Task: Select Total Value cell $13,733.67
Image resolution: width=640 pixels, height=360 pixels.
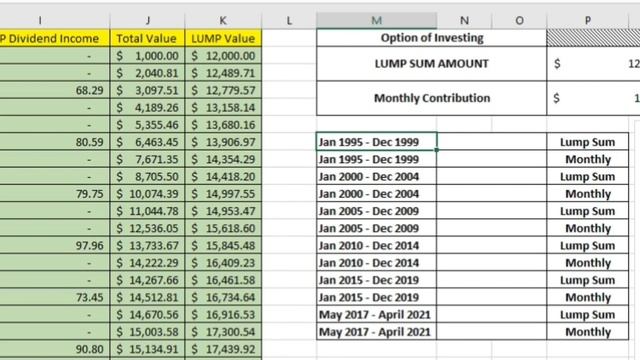Action: click(147, 246)
